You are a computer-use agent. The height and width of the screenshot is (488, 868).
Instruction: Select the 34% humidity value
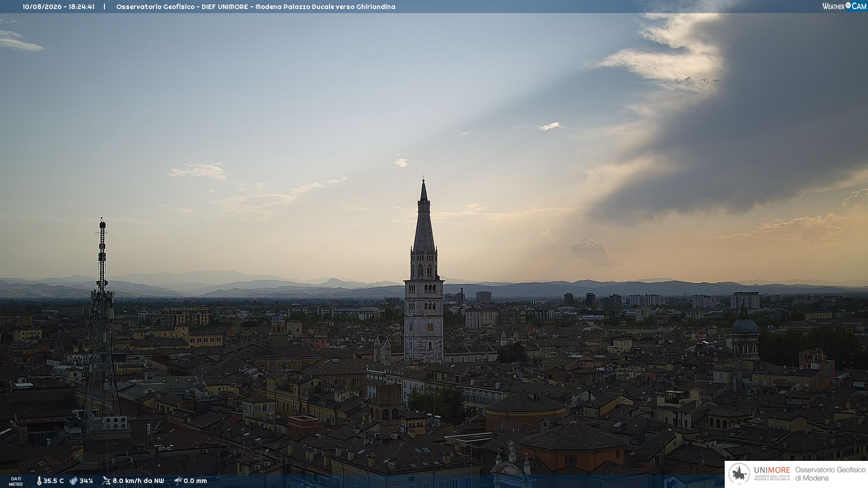click(x=86, y=481)
